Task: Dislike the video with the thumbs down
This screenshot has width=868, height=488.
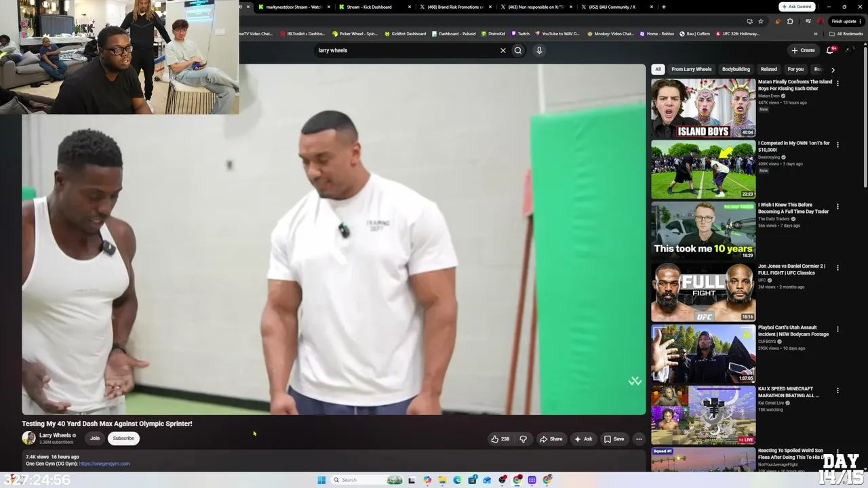Action: [x=523, y=439]
